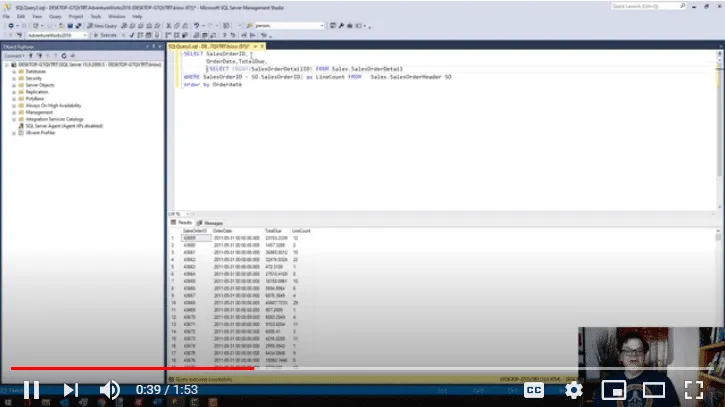This screenshot has width=725, height=407.
Task: Select Integration Services Catalogs item
Action: coord(55,119)
